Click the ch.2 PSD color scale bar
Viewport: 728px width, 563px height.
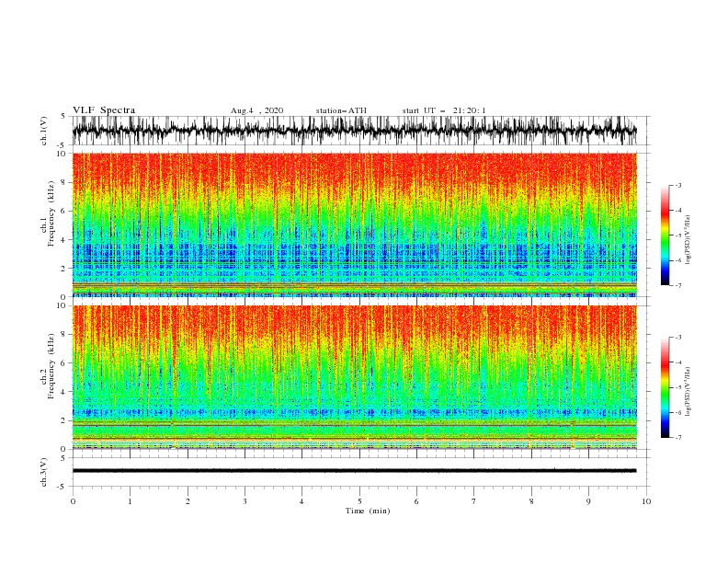pyautogui.click(x=665, y=387)
